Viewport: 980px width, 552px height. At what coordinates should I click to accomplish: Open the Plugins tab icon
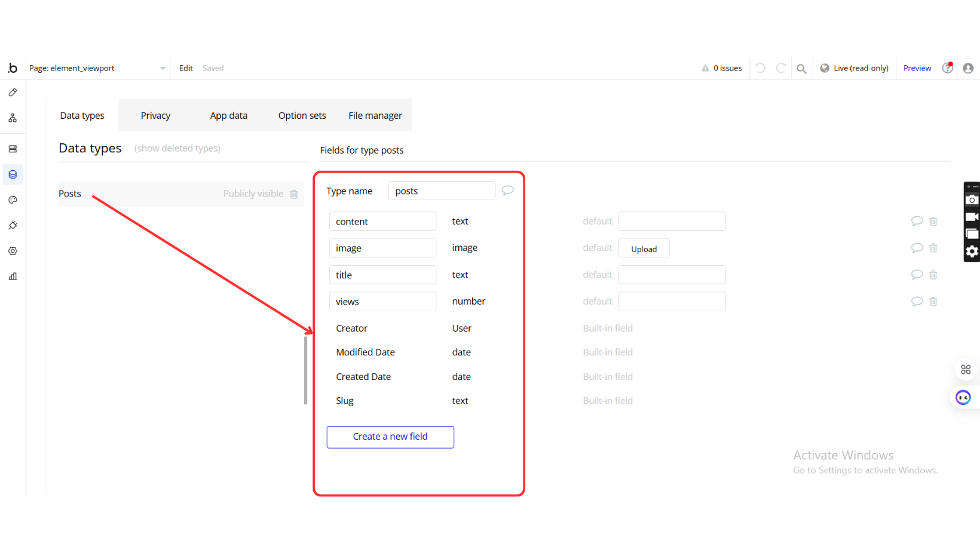tap(13, 225)
